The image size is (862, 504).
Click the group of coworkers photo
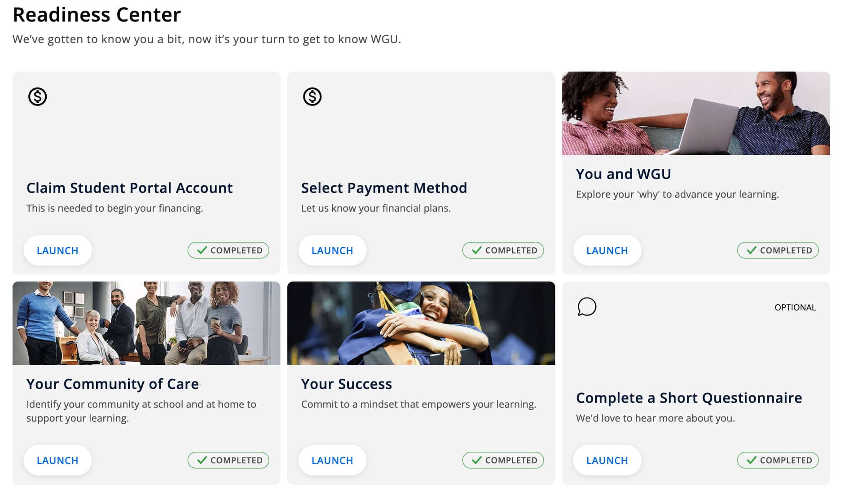(146, 323)
